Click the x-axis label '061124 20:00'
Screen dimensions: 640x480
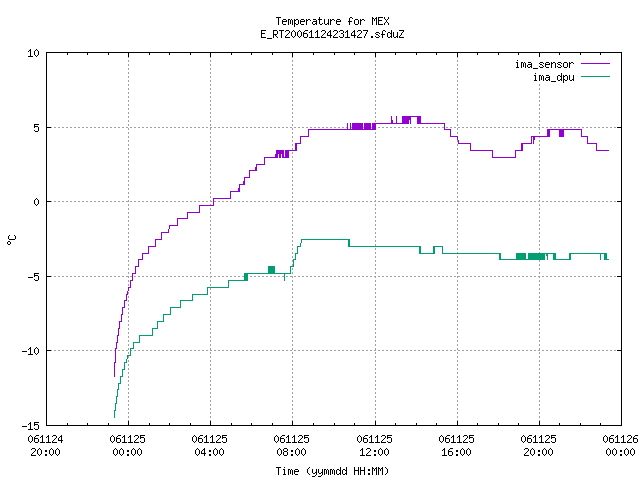(45, 446)
